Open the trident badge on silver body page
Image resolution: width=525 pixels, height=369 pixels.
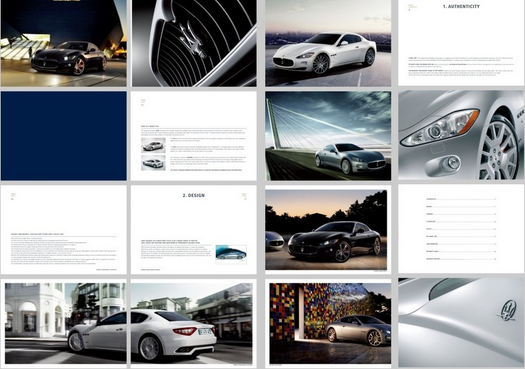pos(461,322)
